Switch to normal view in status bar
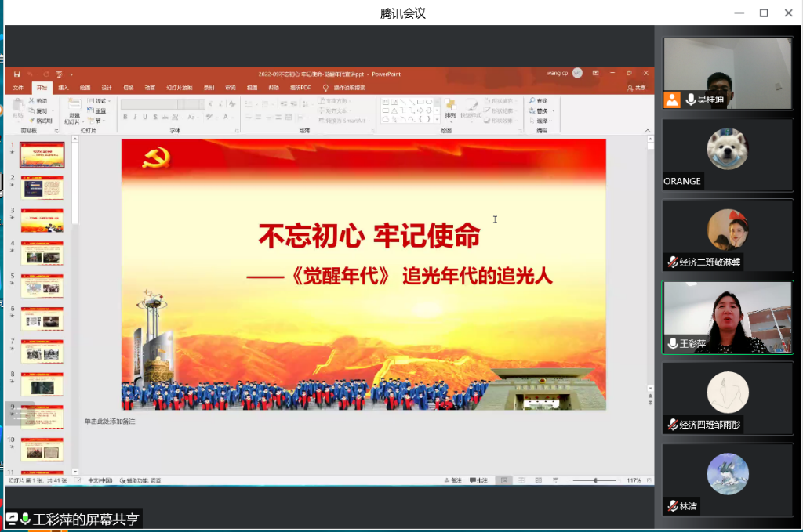803x532 pixels. coord(504,480)
